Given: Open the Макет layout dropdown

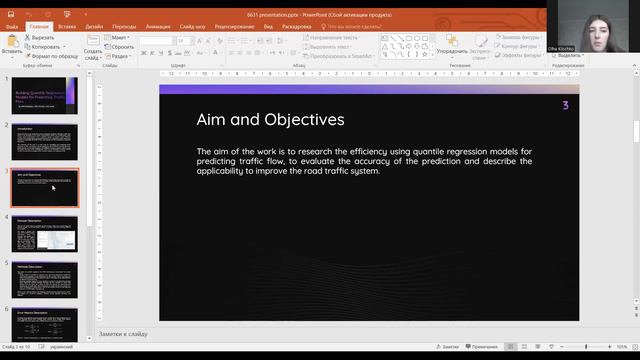Looking at the screenshot, I should click(x=118, y=38).
